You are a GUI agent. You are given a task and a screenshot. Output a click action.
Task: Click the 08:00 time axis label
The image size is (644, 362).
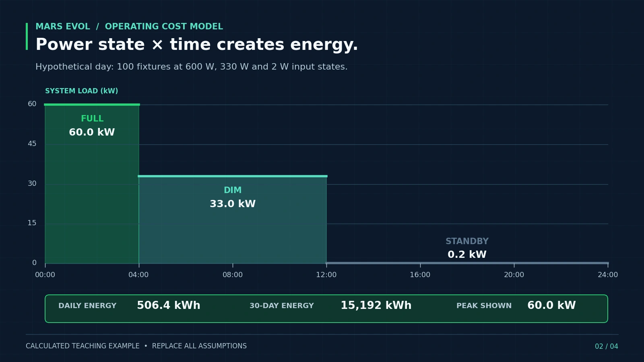[233, 275]
